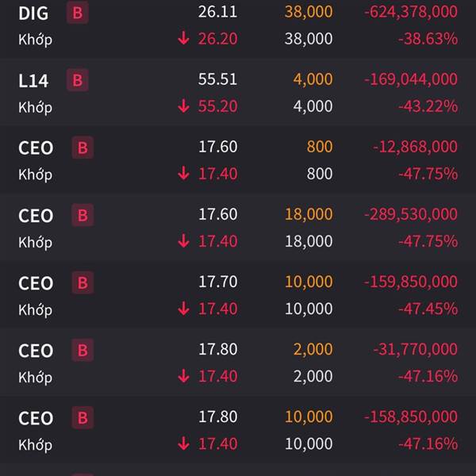Tap the loss value -624,378,000
Screen dimensions: 476x476
pyautogui.click(x=411, y=12)
